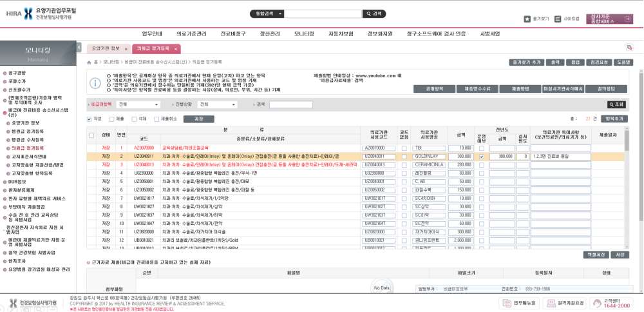The image size is (644, 312).
Task: Click the 제출방법 button
Action: pyautogui.click(x=520, y=89)
